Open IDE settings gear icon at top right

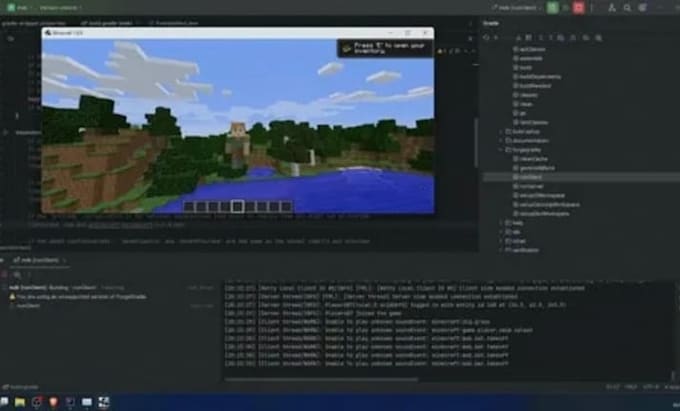(643, 7)
